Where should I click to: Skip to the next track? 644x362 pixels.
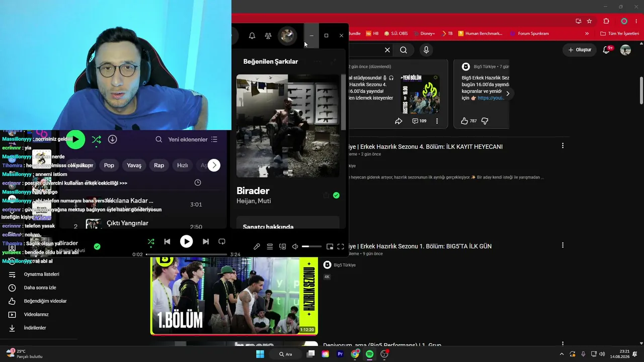click(206, 242)
